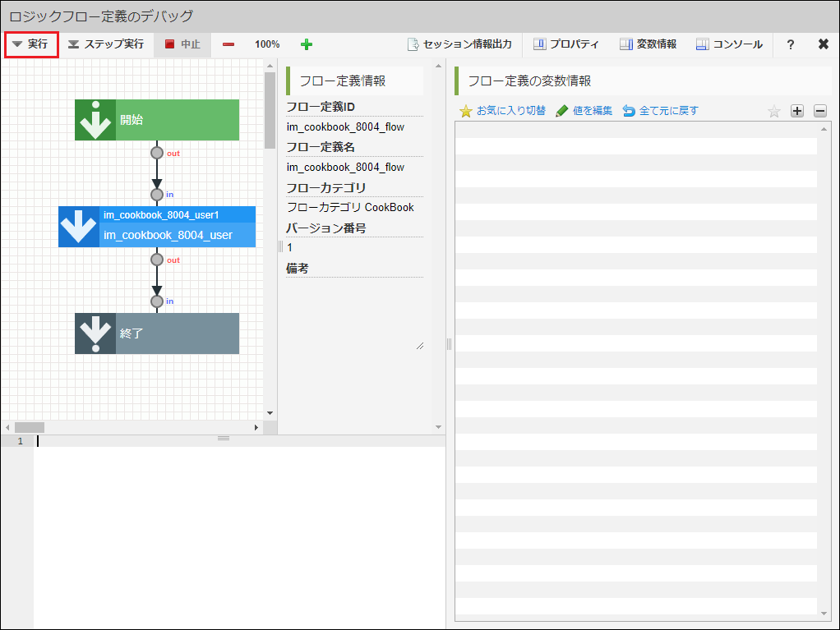The image size is (840, 630).
Task: Toggle the コンソール console panel
Action: click(729, 44)
